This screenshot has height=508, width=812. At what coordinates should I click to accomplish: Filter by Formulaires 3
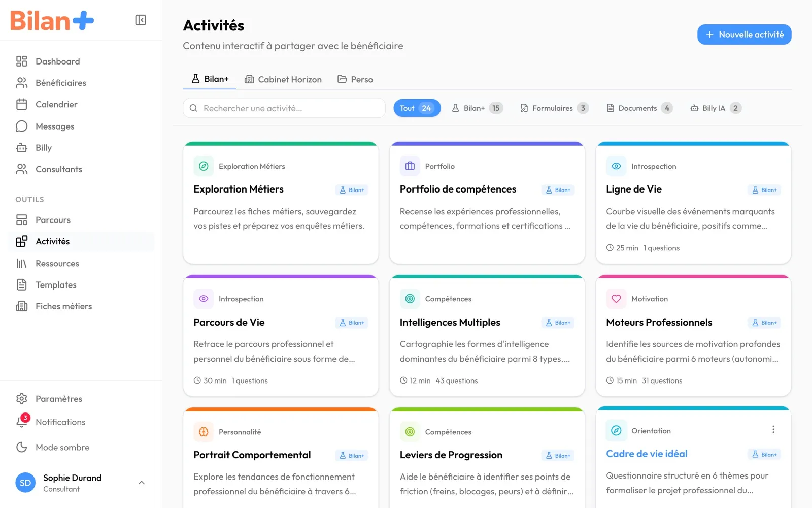[x=554, y=108]
